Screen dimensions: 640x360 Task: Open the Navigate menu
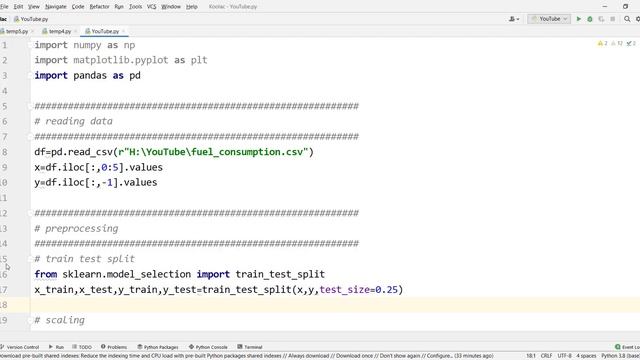click(56, 7)
